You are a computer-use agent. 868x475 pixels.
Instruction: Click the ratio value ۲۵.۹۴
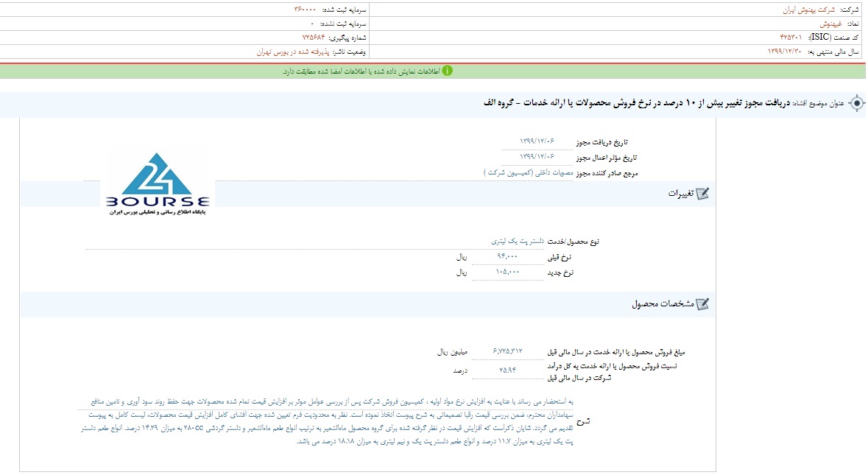(x=508, y=370)
